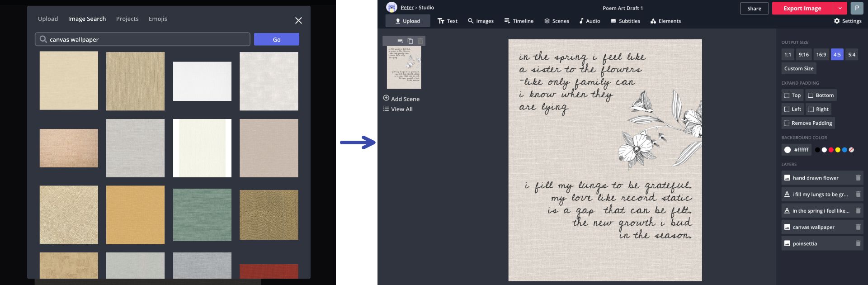The width and height of the screenshot is (868, 285).
Task: Set output size to 5:4
Action: 852,55
